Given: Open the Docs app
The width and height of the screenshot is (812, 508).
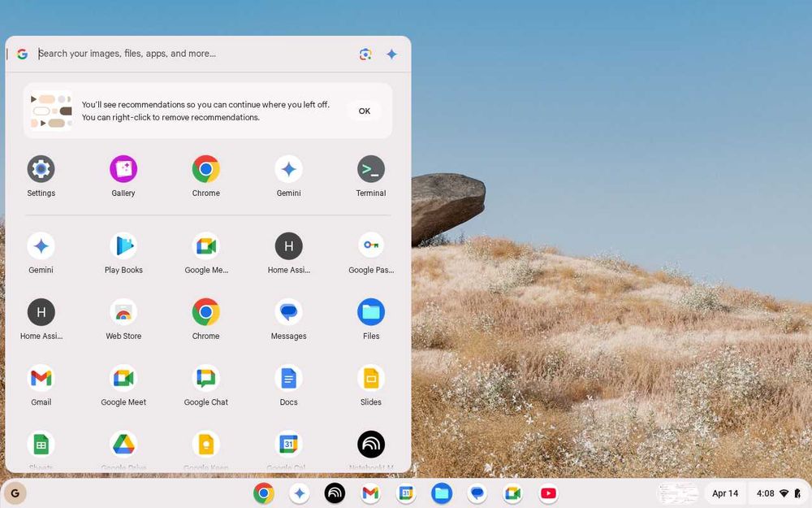Looking at the screenshot, I should (288, 379).
